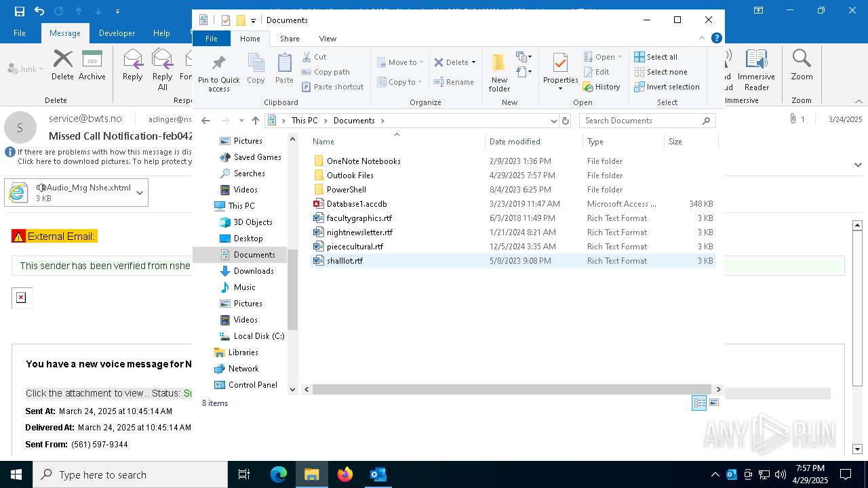Viewport: 868px width, 488px height.
Task: Expand address bar history dropdown
Action: point(554,121)
